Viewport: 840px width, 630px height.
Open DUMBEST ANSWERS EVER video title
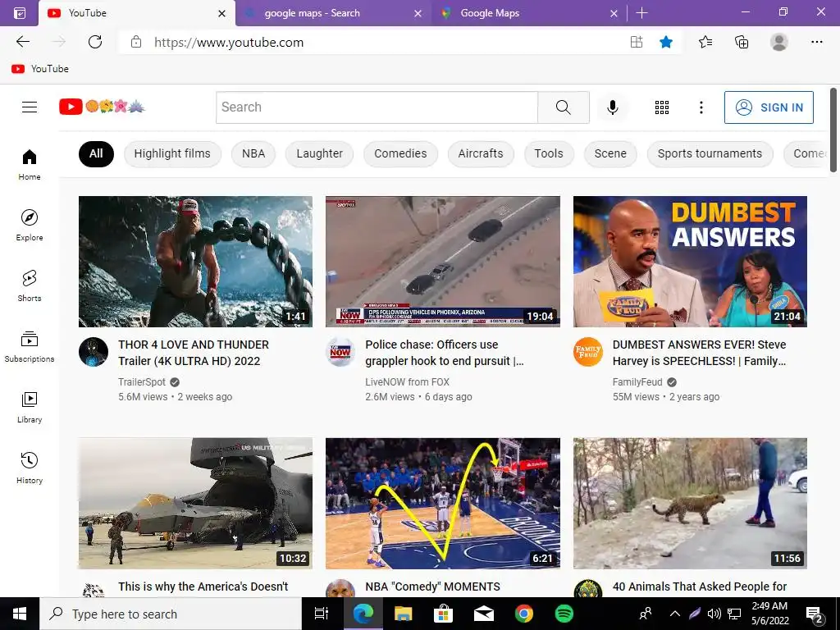click(x=699, y=353)
